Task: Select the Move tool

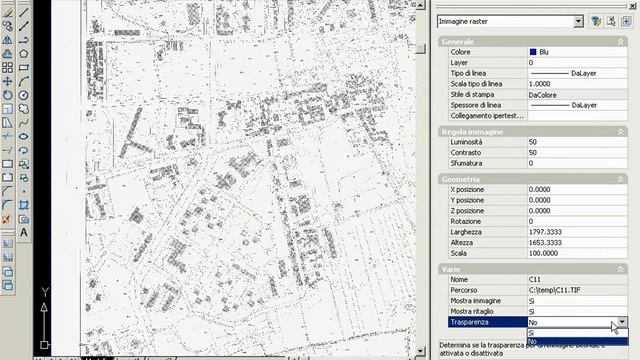Action: (x=7, y=81)
